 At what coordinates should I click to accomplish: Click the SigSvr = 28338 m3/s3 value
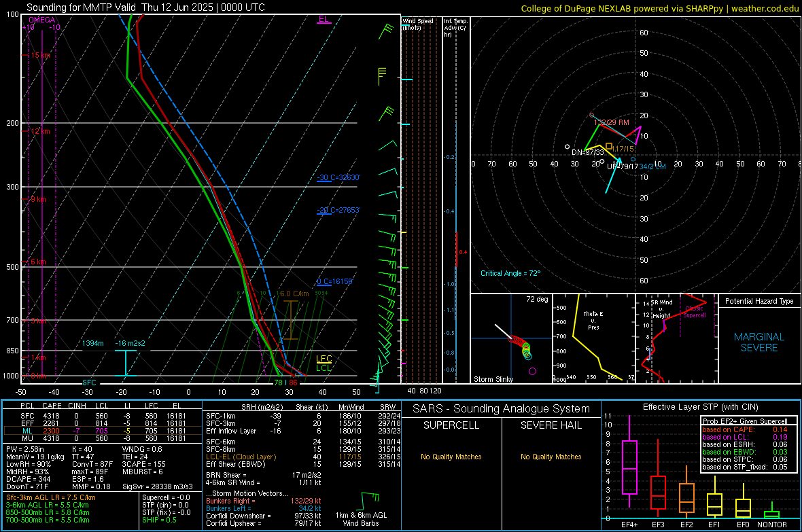pyautogui.click(x=158, y=486)
